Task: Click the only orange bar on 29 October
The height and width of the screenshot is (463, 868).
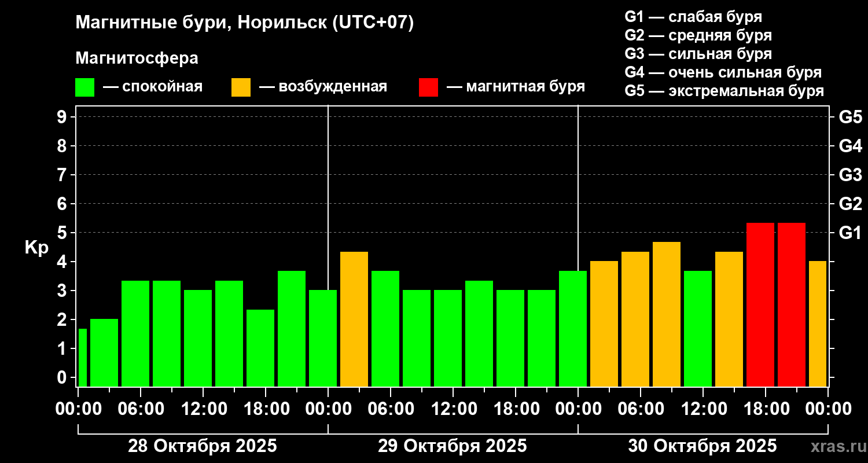Action: pos(354,319)
